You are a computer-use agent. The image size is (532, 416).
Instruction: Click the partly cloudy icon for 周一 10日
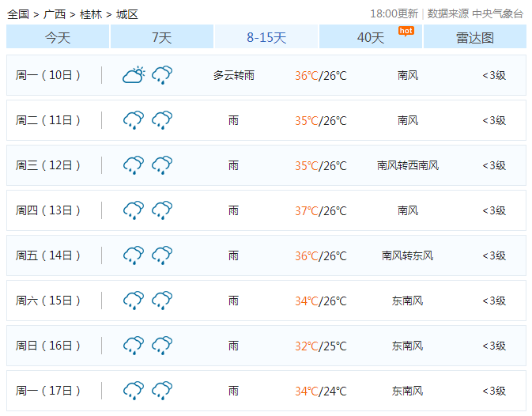[x=134, y=74]
